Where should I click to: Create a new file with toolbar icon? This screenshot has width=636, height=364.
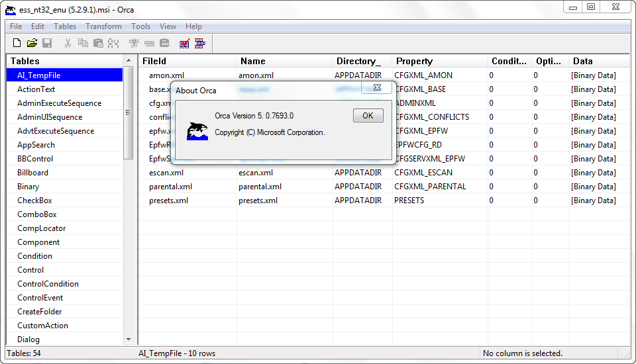pyautogui.click(x=17, y=43)
